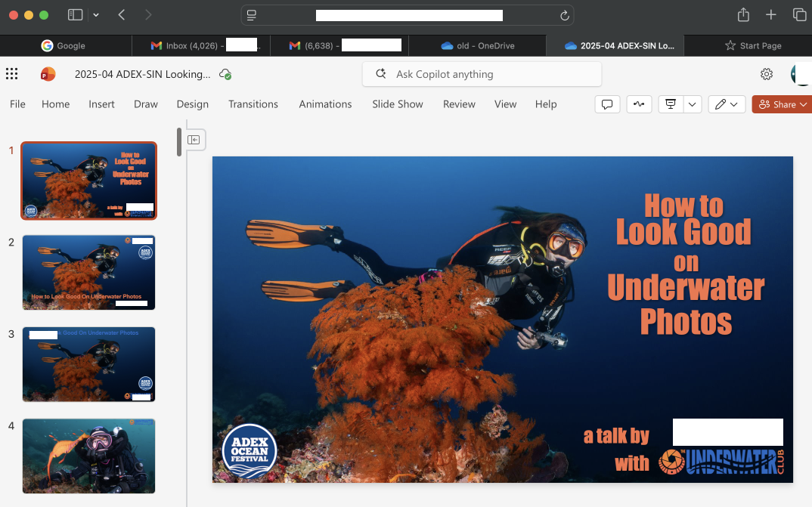This screenshot has height=507, width=812.
Task: Switch to the old - OneDrive tab
Action: pos(478,45)
